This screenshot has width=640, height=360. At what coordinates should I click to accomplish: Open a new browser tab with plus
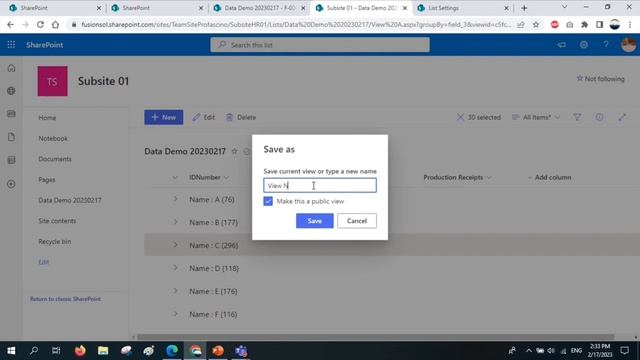pos(524,8)
